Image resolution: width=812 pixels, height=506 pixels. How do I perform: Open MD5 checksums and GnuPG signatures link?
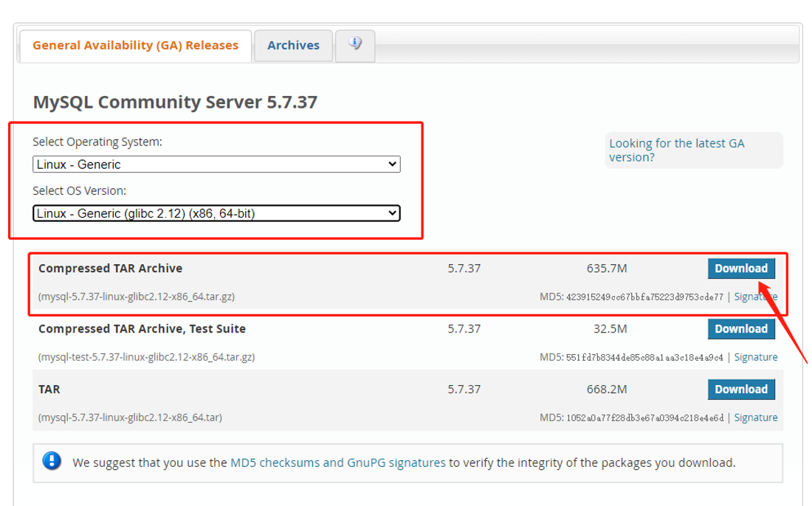337,462
